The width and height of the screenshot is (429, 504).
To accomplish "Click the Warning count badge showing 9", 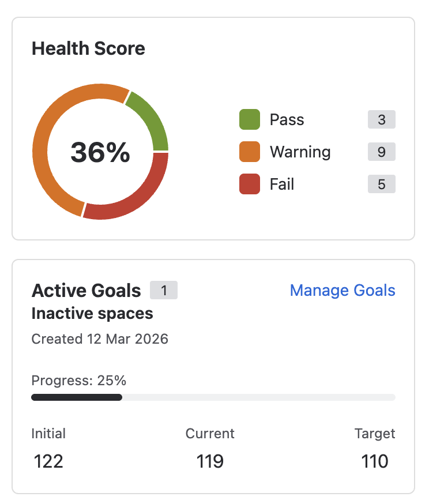I will pos(381,152).
